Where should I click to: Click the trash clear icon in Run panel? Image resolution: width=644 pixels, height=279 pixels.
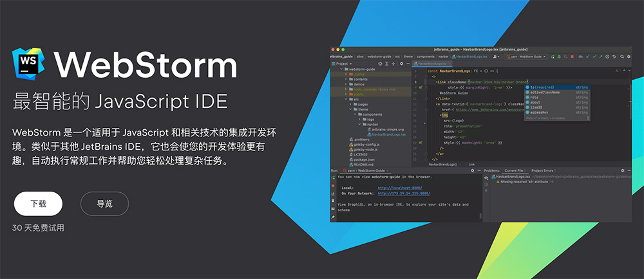[x=333, y=201]
